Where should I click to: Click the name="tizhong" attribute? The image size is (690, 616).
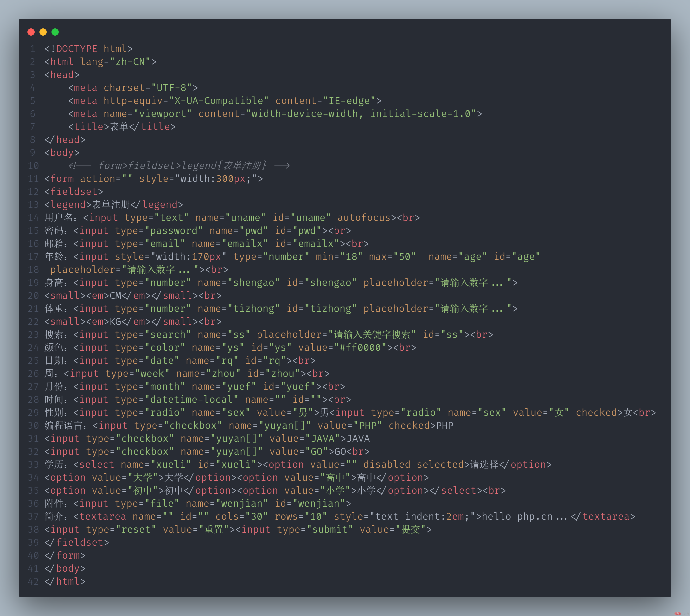239,309
